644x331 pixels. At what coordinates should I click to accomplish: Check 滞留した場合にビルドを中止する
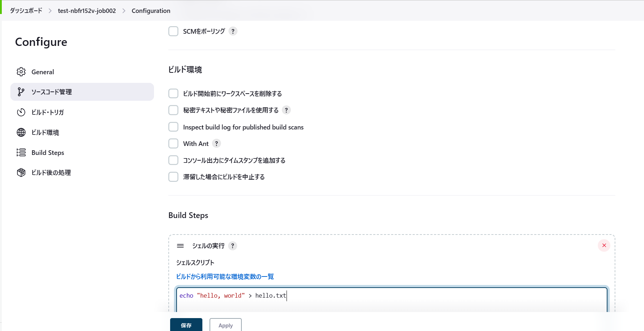[x=173, y=177]
